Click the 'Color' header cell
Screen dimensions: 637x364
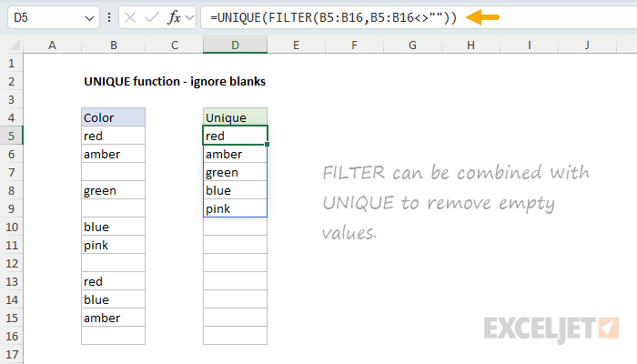(x=114, y=117)
